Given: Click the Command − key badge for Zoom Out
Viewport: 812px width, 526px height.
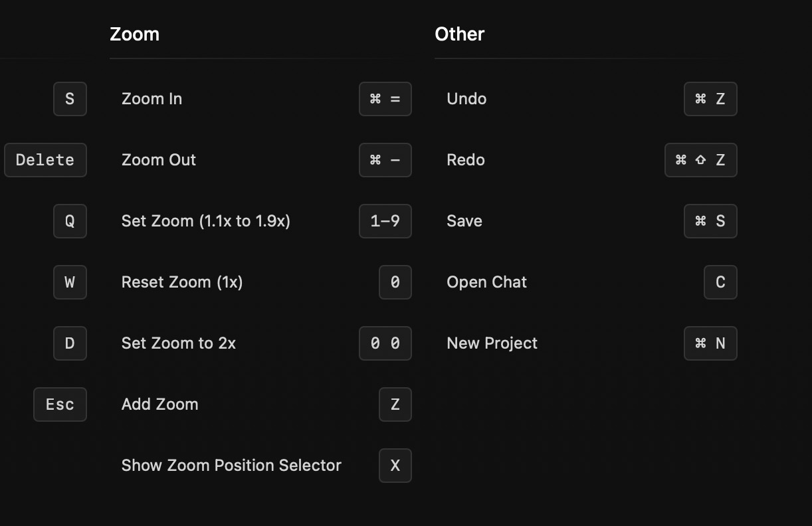Looking at the screenshot, I should click(385, 160).
